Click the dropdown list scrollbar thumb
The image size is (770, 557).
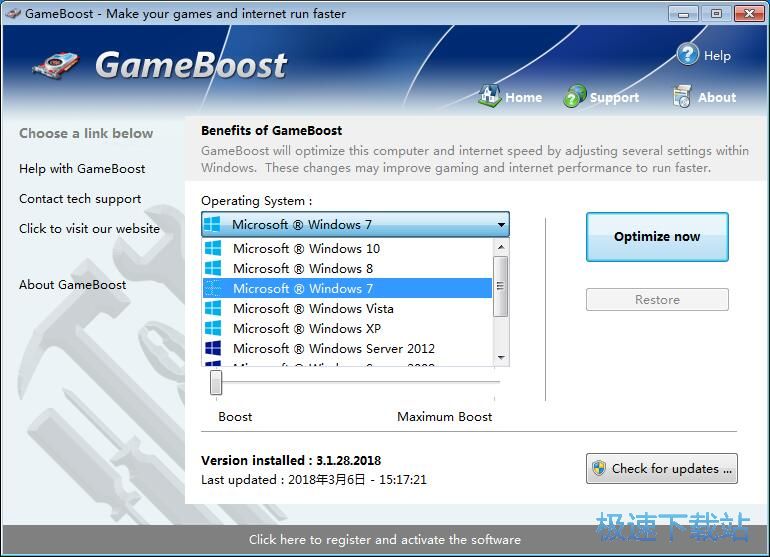point(501,286)
